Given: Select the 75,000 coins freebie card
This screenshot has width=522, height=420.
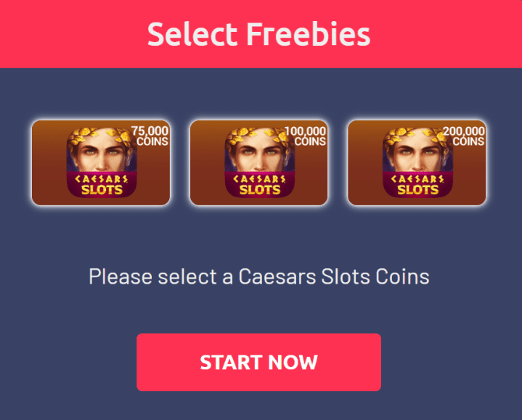Looking at the screenshot, I should click(101, 162).
